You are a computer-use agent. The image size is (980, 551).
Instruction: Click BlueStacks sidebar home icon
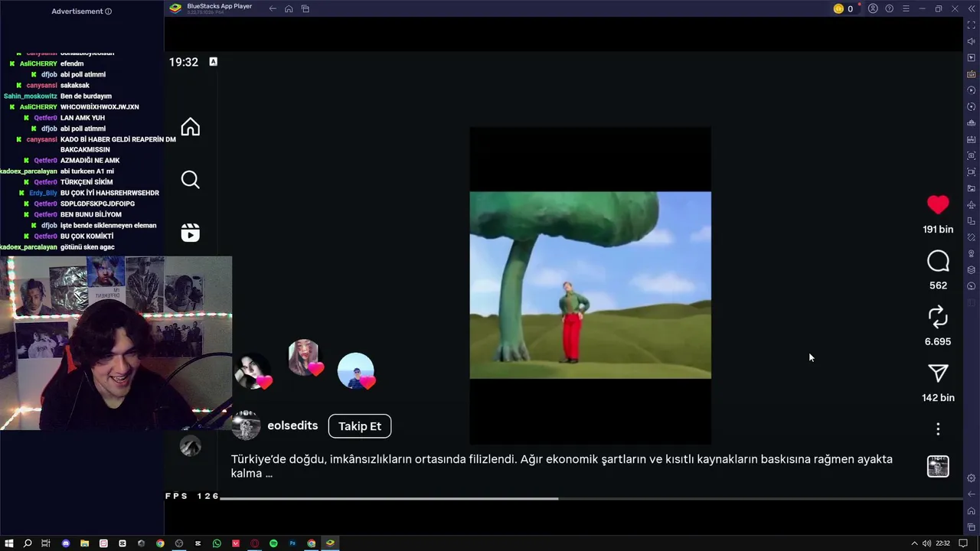click(972, 510)
